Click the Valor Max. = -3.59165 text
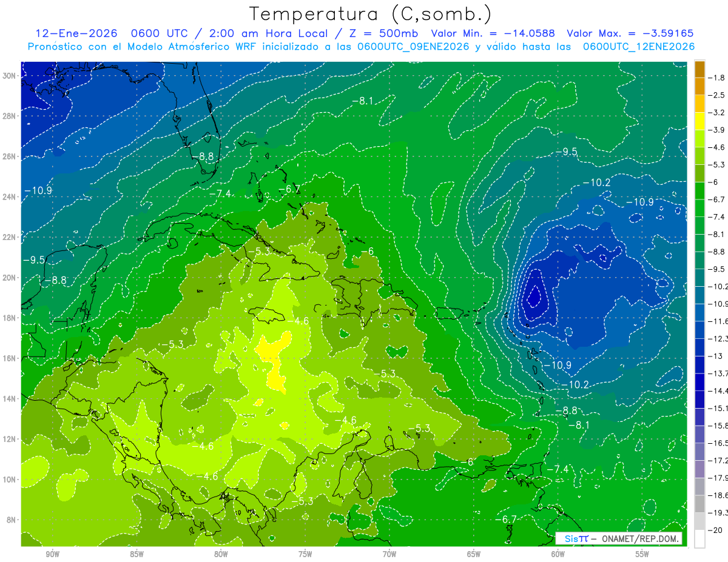728x562 pixels. point(630,33)
